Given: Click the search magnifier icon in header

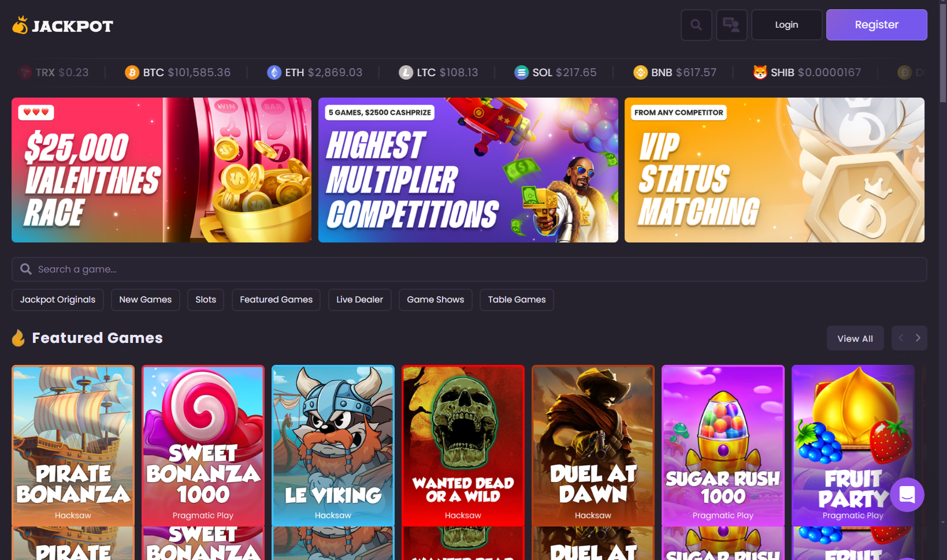Looking at the screenshot, I should 696,25.
